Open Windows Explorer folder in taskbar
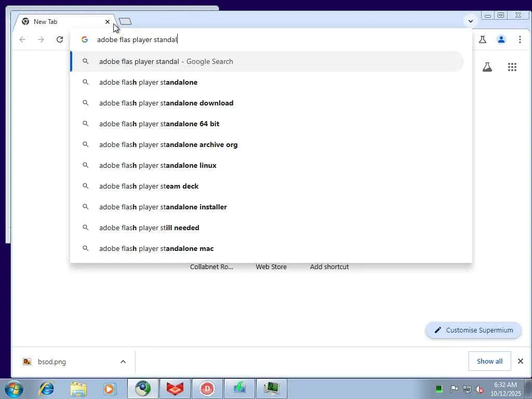532x399 pixels. 78,389
